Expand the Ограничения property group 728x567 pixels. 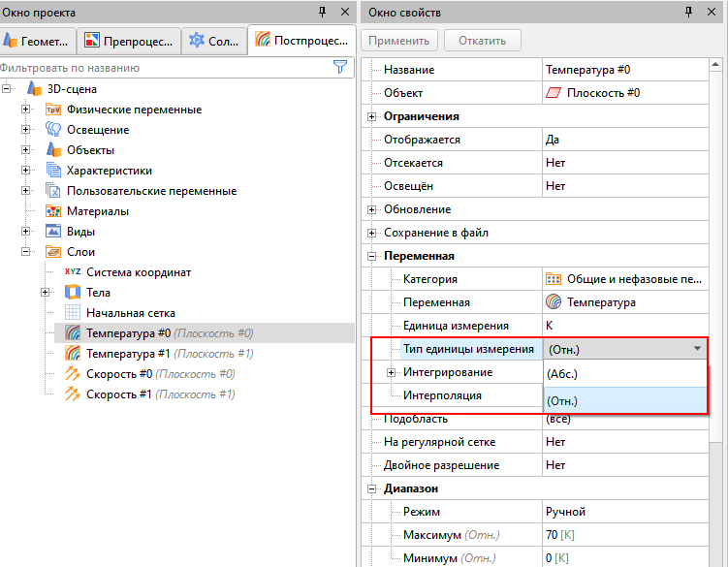373,116
